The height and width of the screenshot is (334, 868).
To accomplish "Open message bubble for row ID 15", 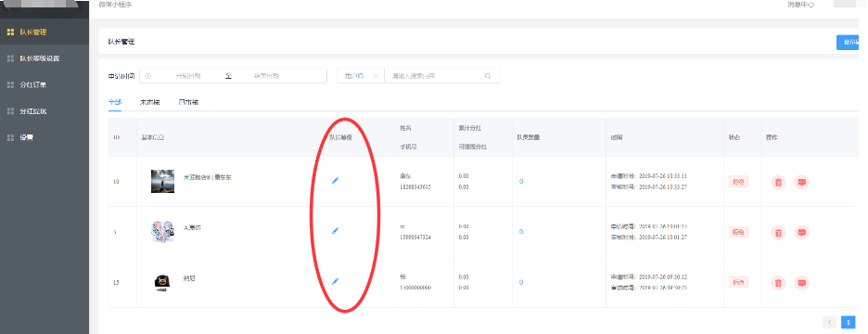I will 801,282.
